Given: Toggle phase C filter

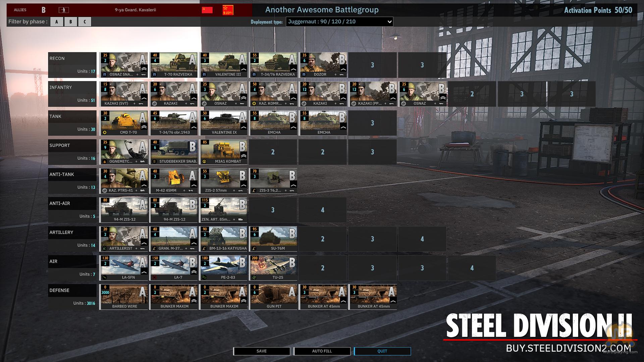Looking at the screenshot, I should pyautogui.click(x=85, y=22).
